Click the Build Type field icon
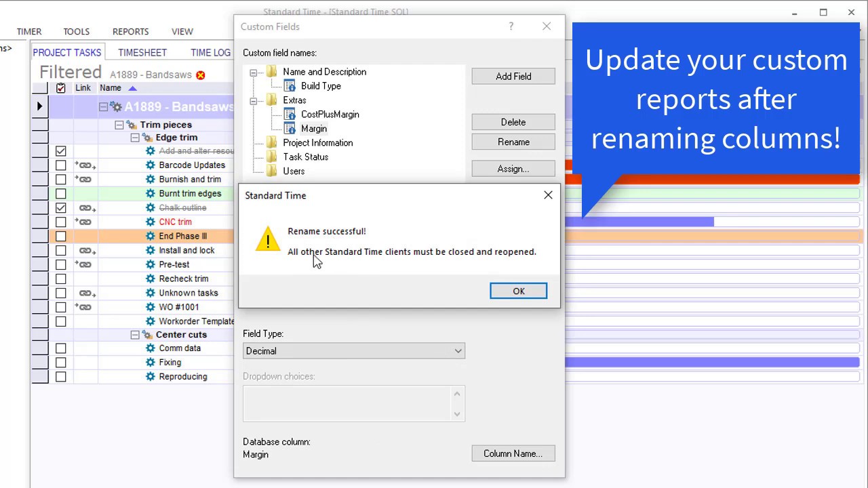 point(290,86)
